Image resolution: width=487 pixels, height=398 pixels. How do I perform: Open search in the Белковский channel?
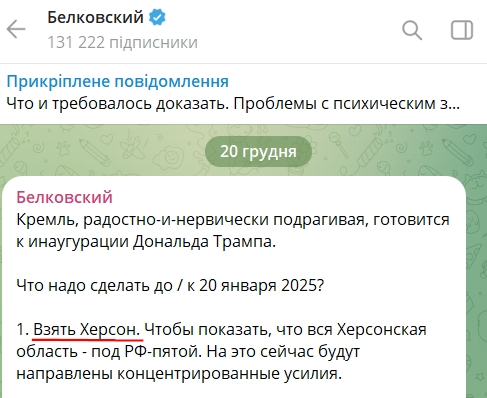click(x=412, y=30)
